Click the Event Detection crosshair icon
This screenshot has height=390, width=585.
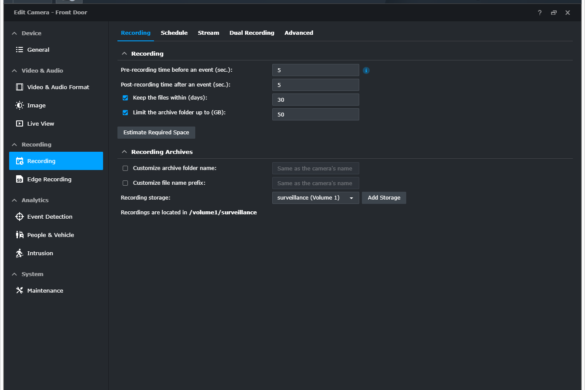pyautogui.click(x=19, y=216)
